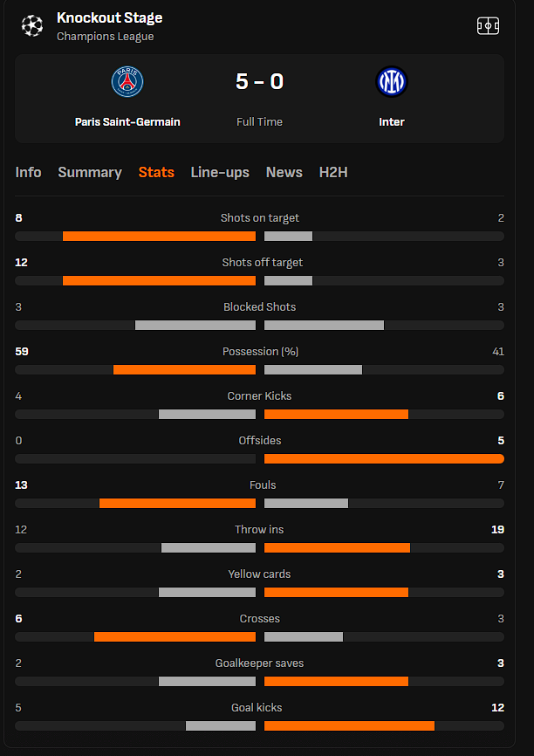Viewport: 534px width, 756px height.
Task: Click the orange Possession bar for PSG
Action: click(x=185, y=370)
